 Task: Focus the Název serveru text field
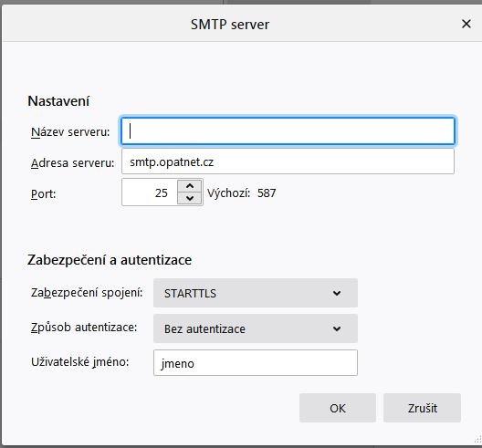288,130
